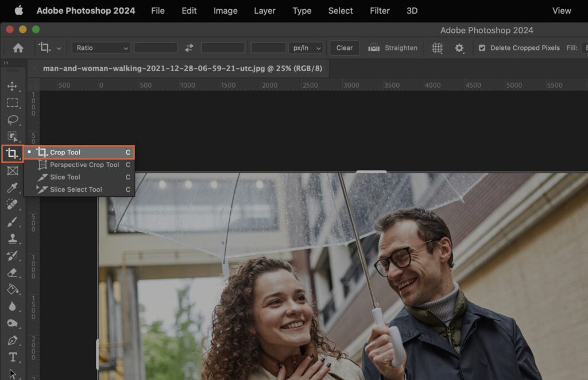Open the Filter menu
Image resolution: width=588 pixels, height=380 pixels.
[379, 10]
